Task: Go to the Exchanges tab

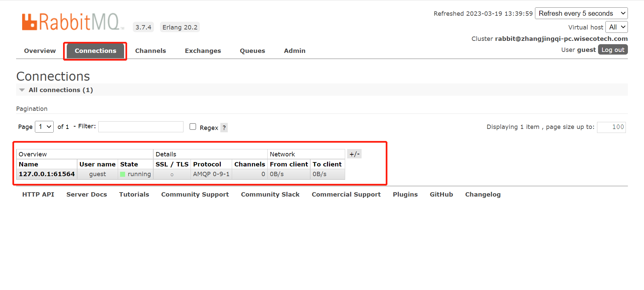Action: 203,51
